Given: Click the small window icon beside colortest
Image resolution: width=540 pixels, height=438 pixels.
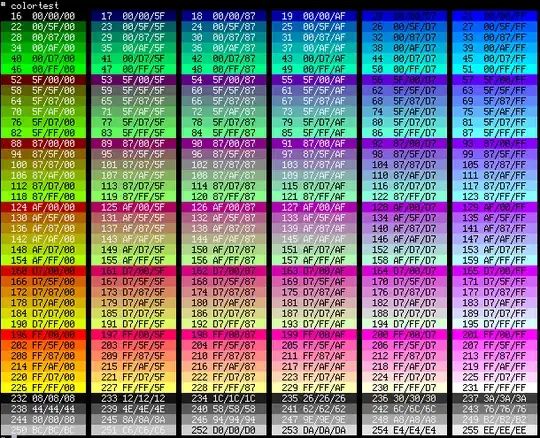Looking at the screenshot, I should pyautogui.click(x=3, y=4).
